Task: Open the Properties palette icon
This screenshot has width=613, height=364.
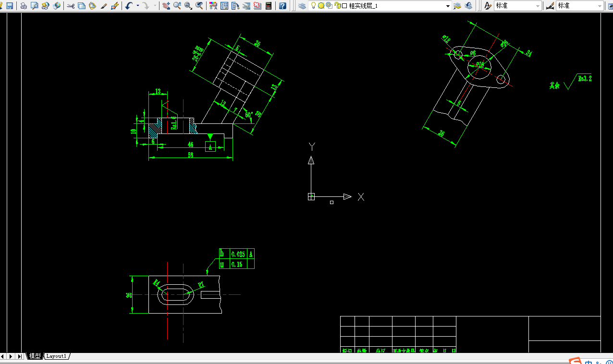Action: pos(213,6)
